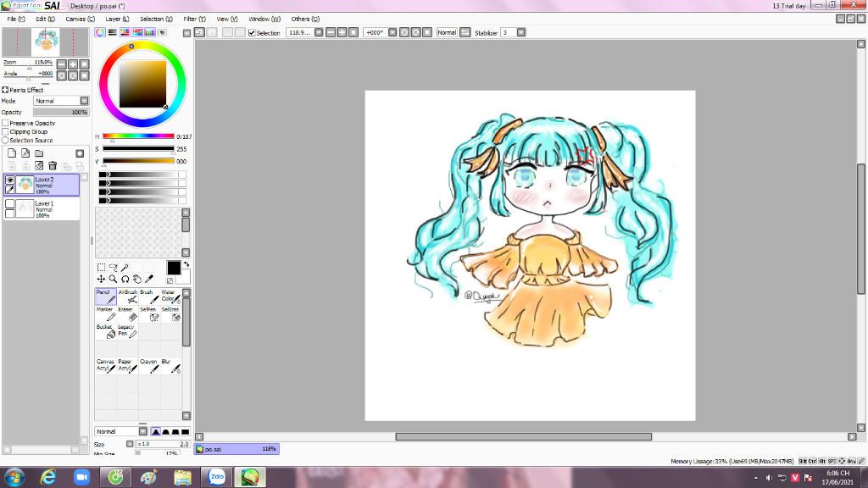Select the Marker tool
This screenshot has width=868, height=488.
point(105,314)
